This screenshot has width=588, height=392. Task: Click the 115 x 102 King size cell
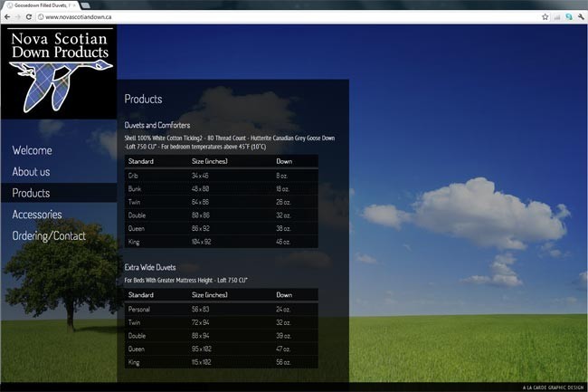(202, 362)
